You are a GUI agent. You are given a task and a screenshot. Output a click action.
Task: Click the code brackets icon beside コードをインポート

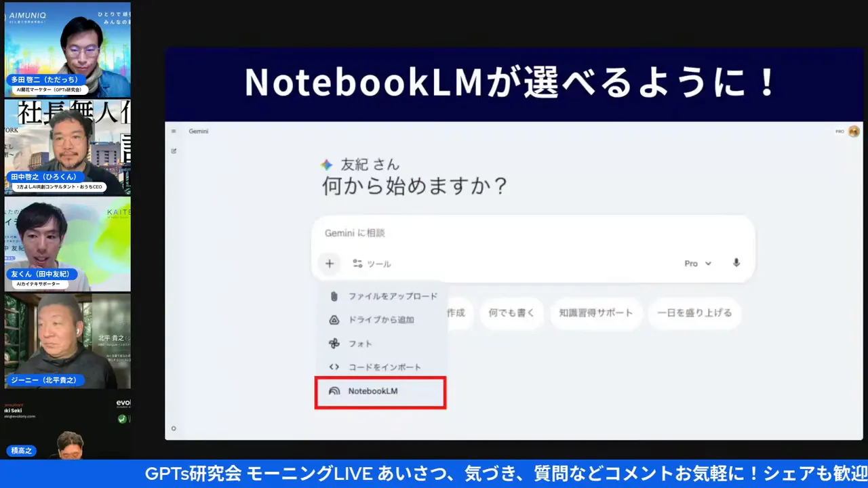(333, 367)
